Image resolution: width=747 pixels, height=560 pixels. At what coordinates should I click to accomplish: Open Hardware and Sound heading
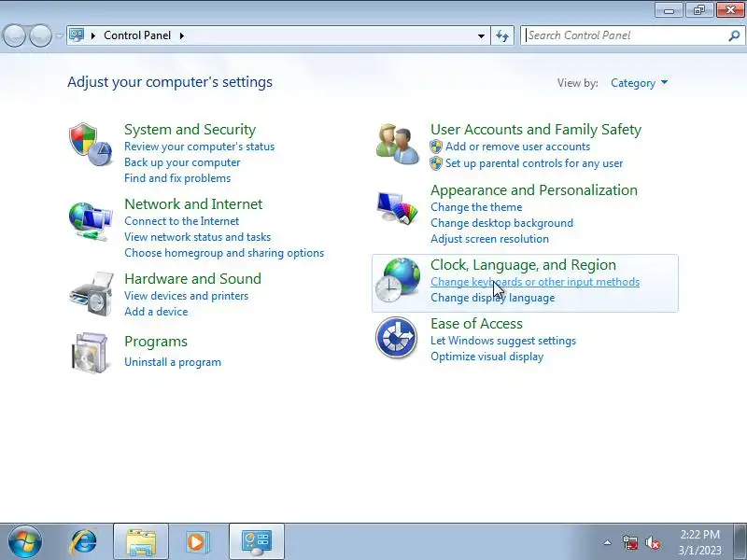(192, 278)
